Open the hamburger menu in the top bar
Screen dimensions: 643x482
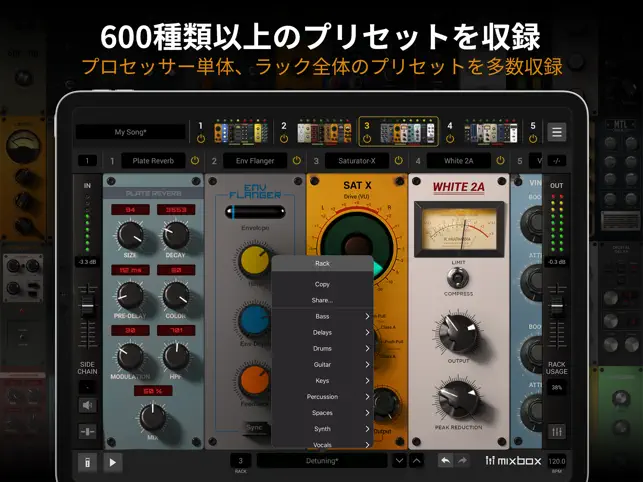tap(556, 132)
